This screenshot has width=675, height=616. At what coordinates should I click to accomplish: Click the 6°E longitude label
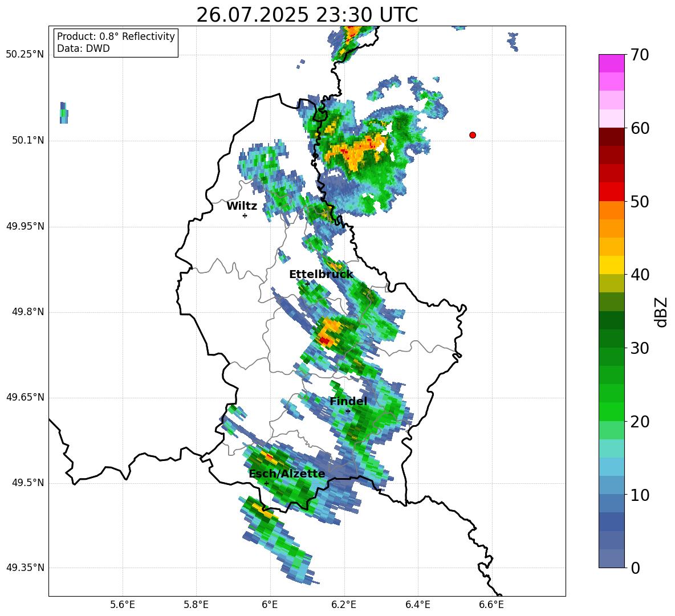(270, 605)
